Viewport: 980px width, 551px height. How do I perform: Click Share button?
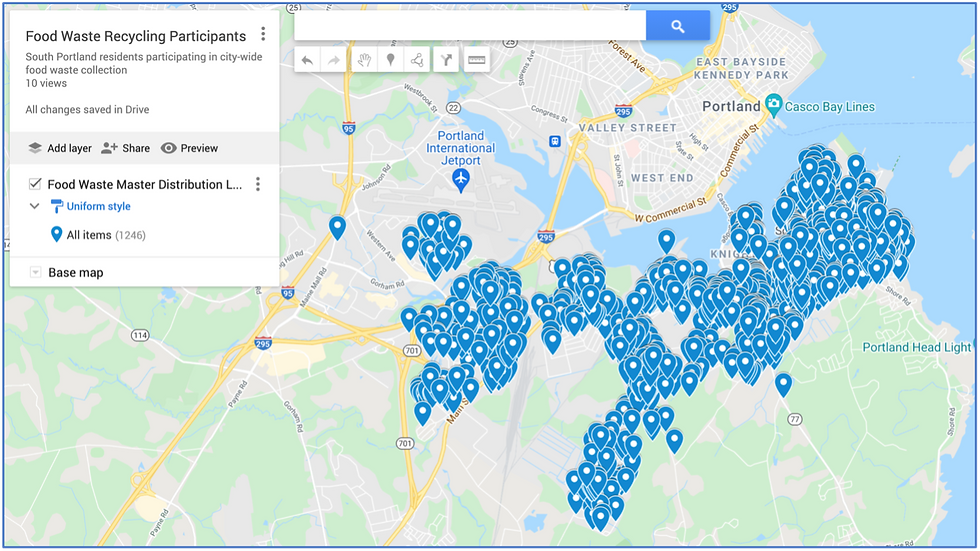click(126, 148)
